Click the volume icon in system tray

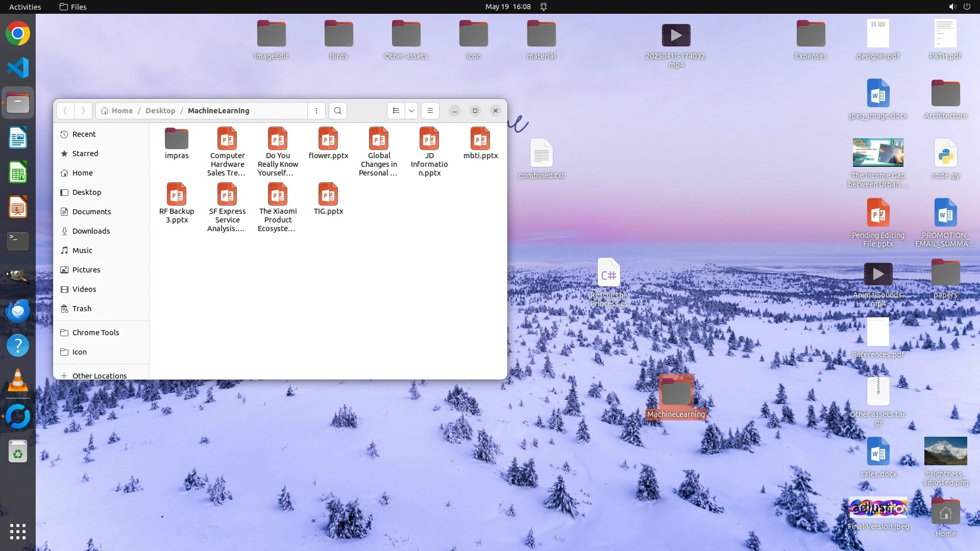(x=952, y=7)
